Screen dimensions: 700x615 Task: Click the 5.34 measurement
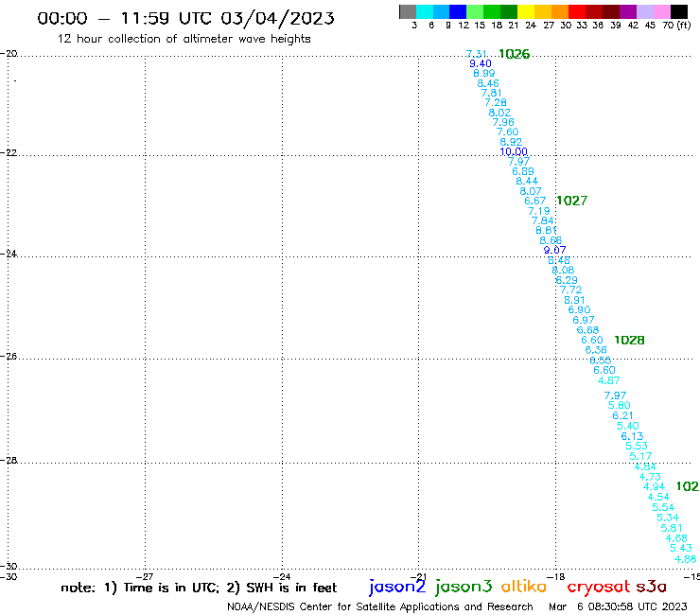(x=668, y=518)
